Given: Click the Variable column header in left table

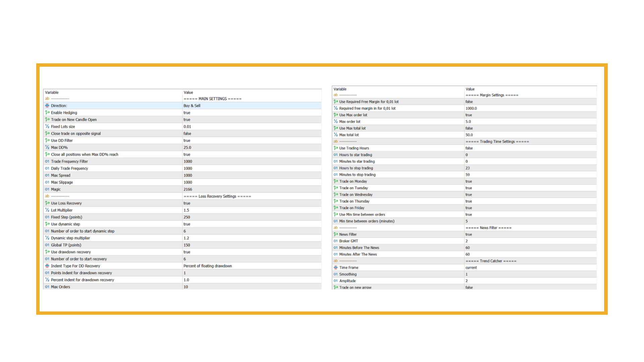Looking at the screenshot, I should point(52,93).
